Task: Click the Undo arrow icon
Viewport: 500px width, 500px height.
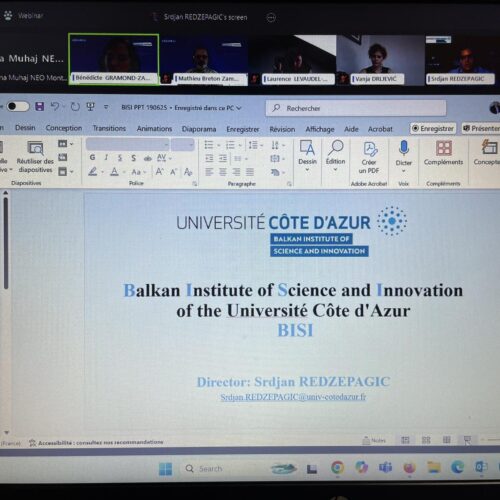Action: tap(55, 107)
